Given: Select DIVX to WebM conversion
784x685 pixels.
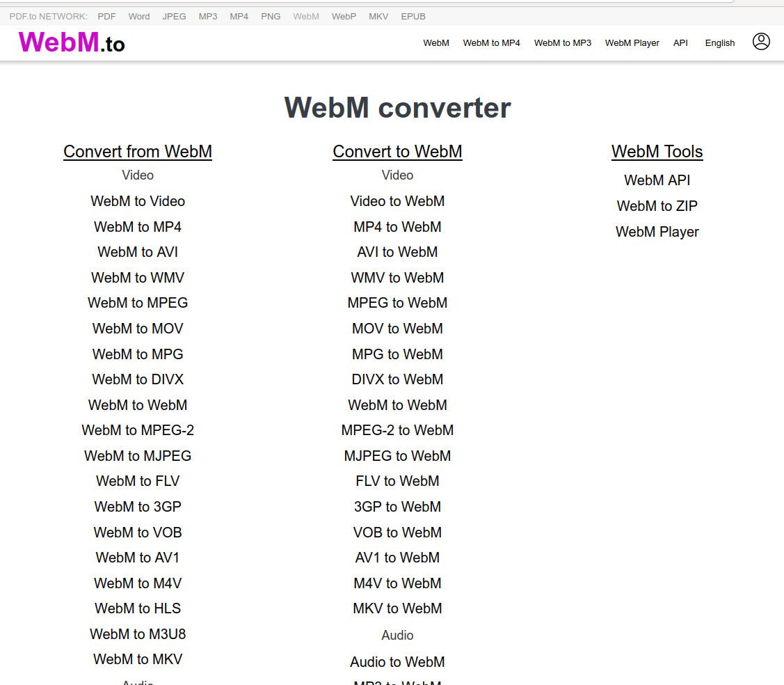Looking at the screenshot, I should click(x=397, y=379).
